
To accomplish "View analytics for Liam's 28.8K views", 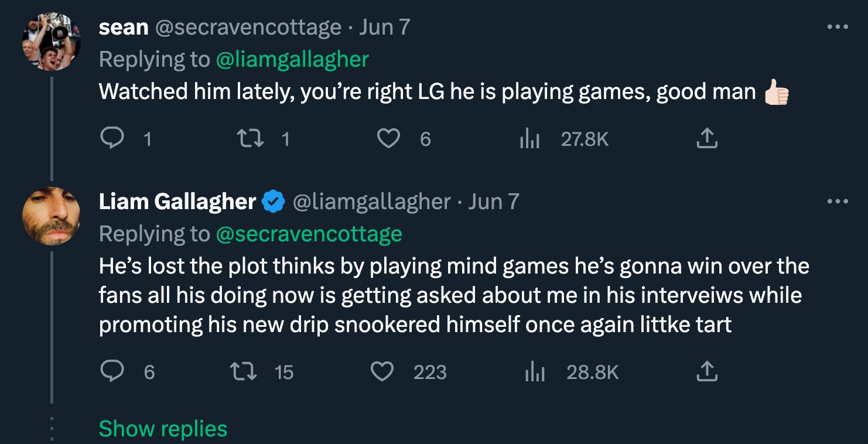I will point(535,372).
